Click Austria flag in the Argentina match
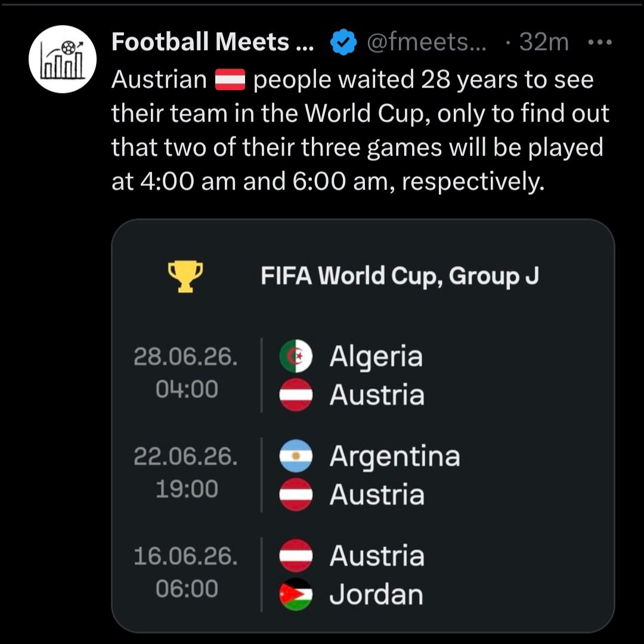Image resolution: width=644 pixels, height=644 pixels. [x=296, y=494]
